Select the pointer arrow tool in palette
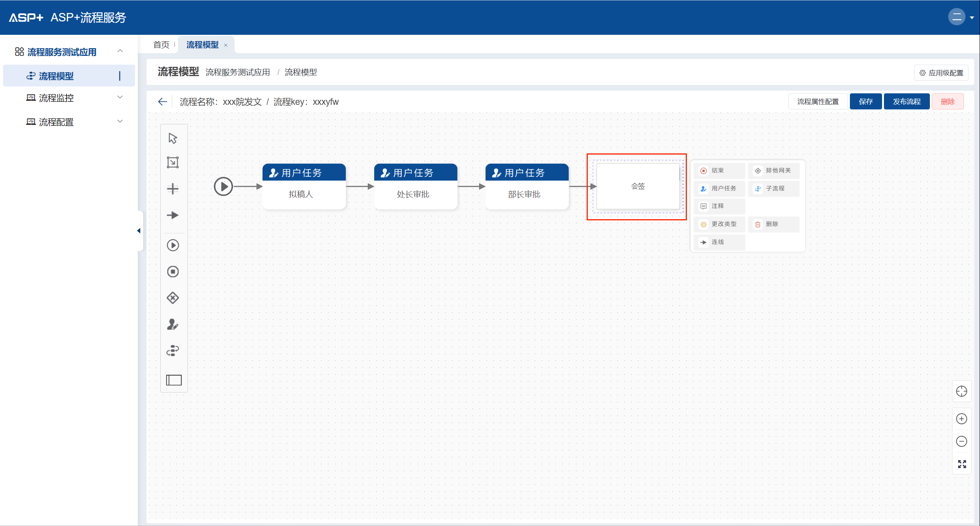The height and width of the screenshot is (526, 980). [173, 138]
